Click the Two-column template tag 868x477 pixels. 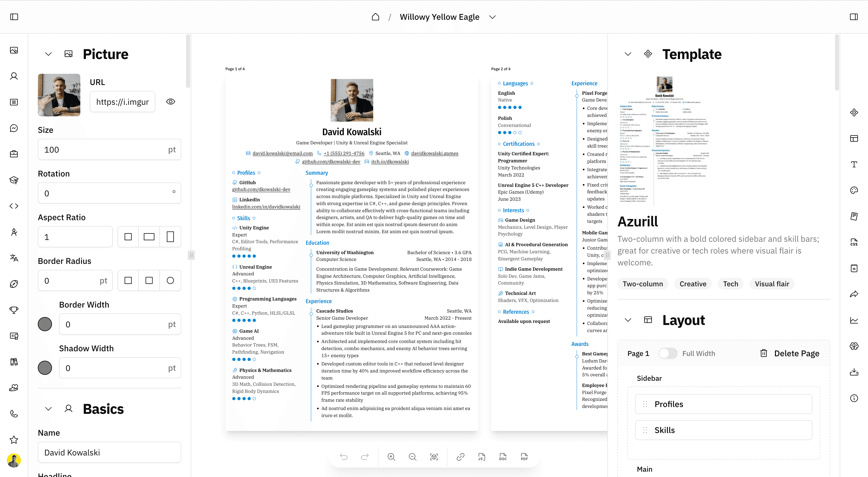pos(642,284)
